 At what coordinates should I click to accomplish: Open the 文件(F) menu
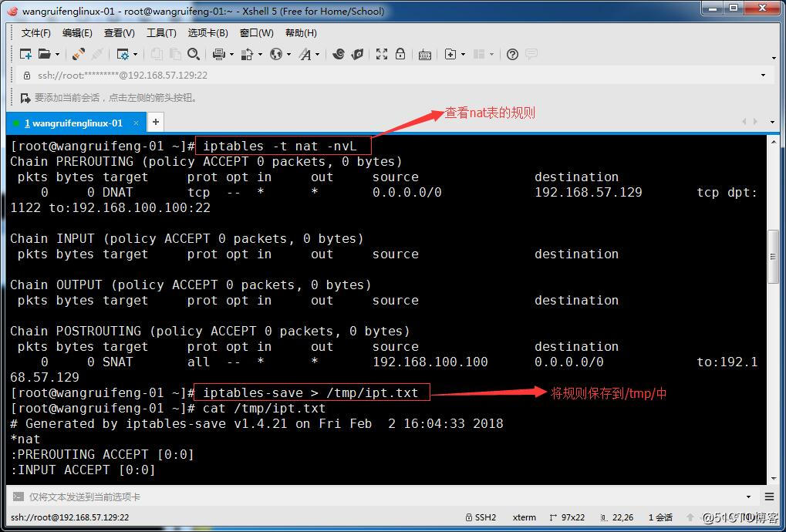(35, 33)
